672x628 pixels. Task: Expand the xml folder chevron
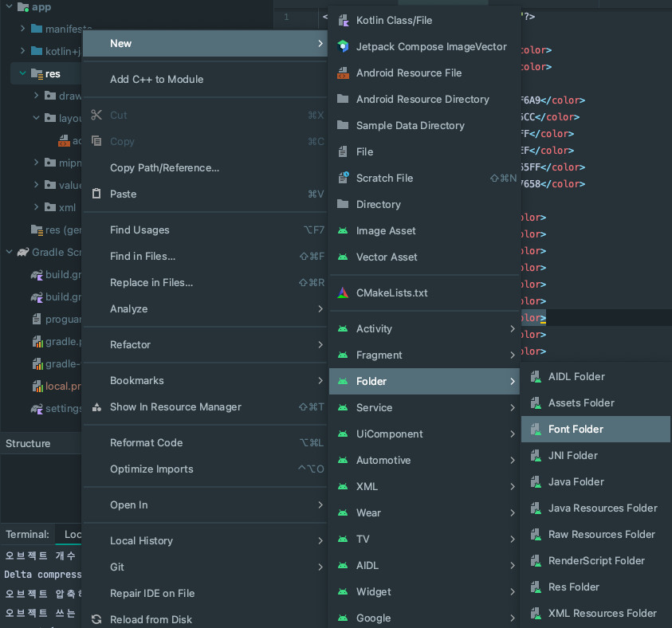[37, 207]
